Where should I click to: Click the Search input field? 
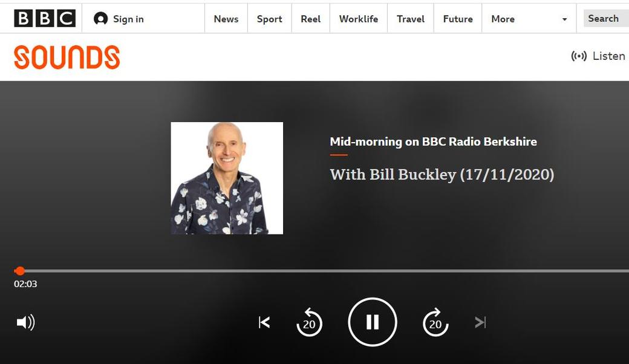(x=605, y=19)
